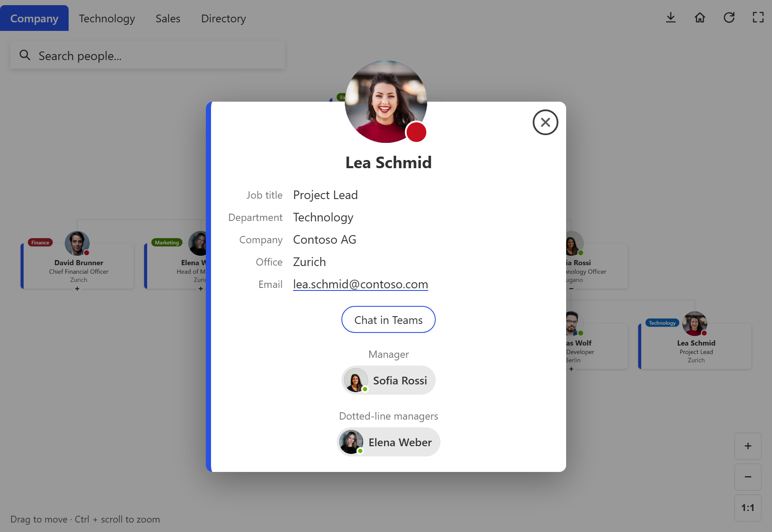Reset zoom with the 1:1 button
The width and height of the screenshot is (772, 532).
[748, 508]
